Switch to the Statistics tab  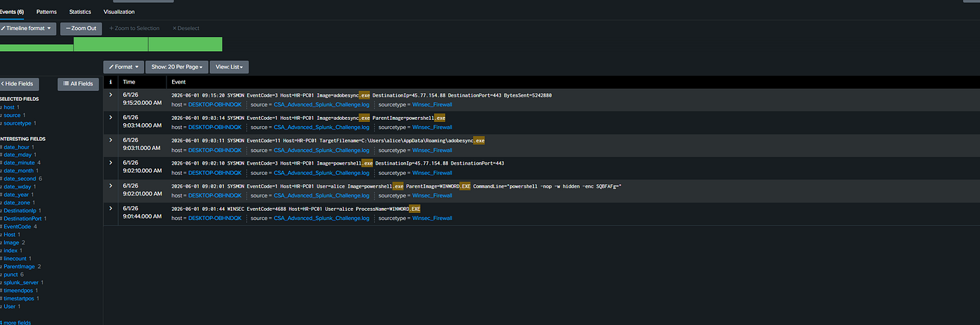tap(80, 12)
